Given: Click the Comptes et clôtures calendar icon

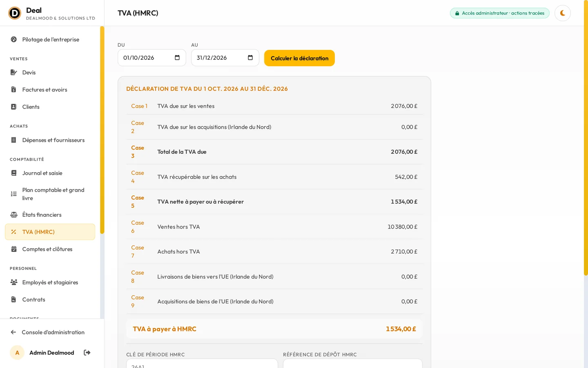Looking at the screenshot, I should pos(14,249).
